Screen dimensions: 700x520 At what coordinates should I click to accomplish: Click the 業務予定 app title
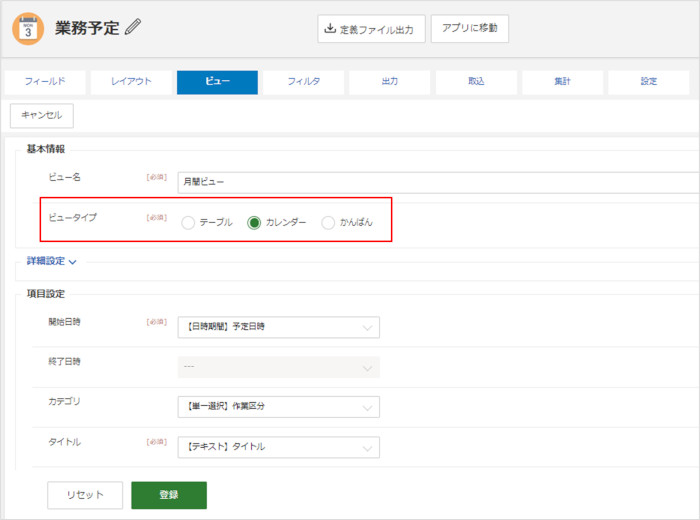[x=87, y=28]
